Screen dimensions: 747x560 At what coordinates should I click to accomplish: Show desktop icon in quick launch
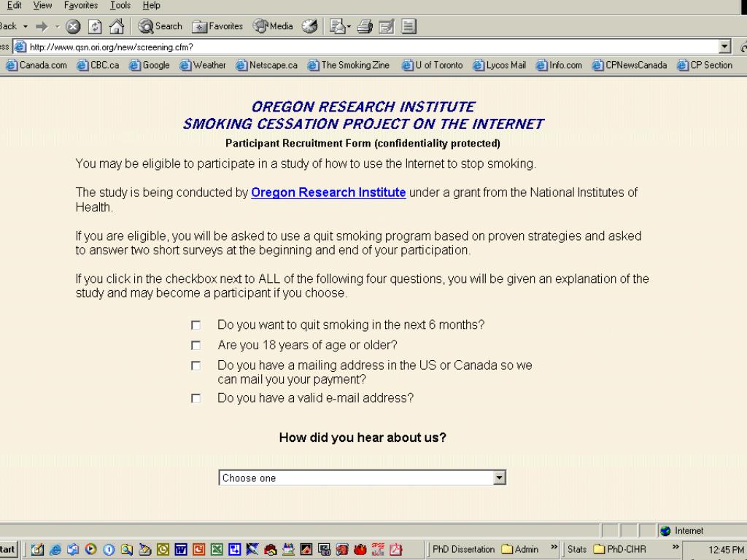pos(37,550)
